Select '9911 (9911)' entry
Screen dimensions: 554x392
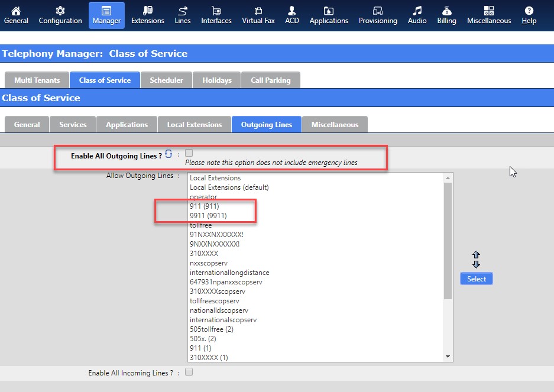208,216
